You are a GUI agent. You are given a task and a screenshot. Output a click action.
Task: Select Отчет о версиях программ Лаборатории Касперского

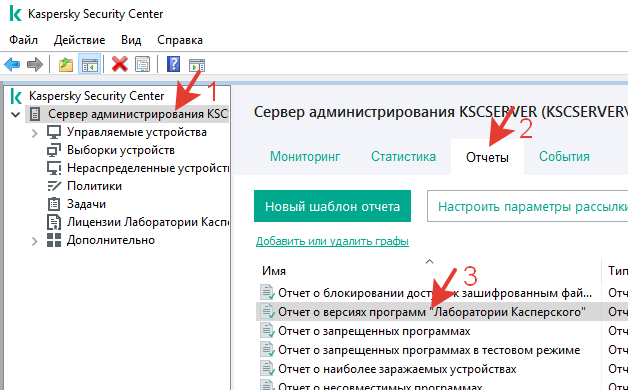coord(432,312)
